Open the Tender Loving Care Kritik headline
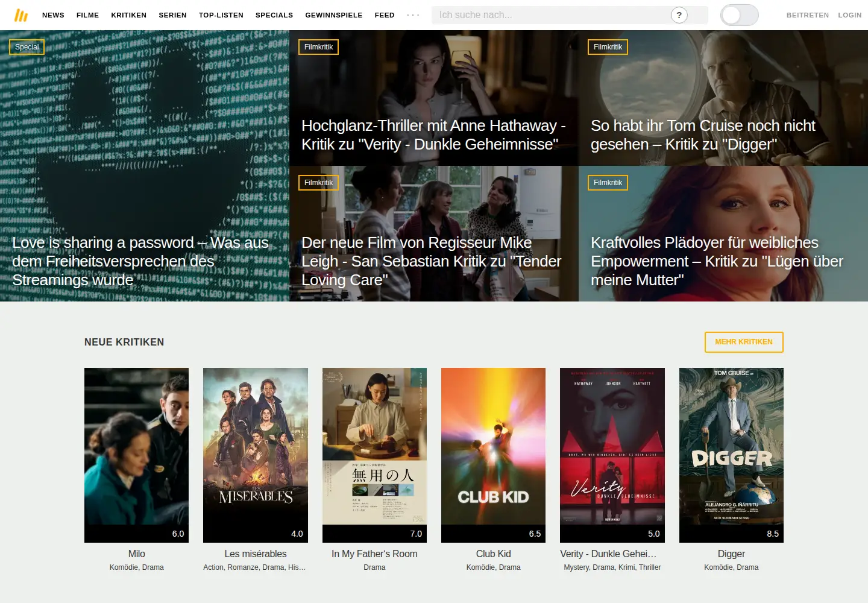Viewport: 868px width, 603px height. (432, 261)
